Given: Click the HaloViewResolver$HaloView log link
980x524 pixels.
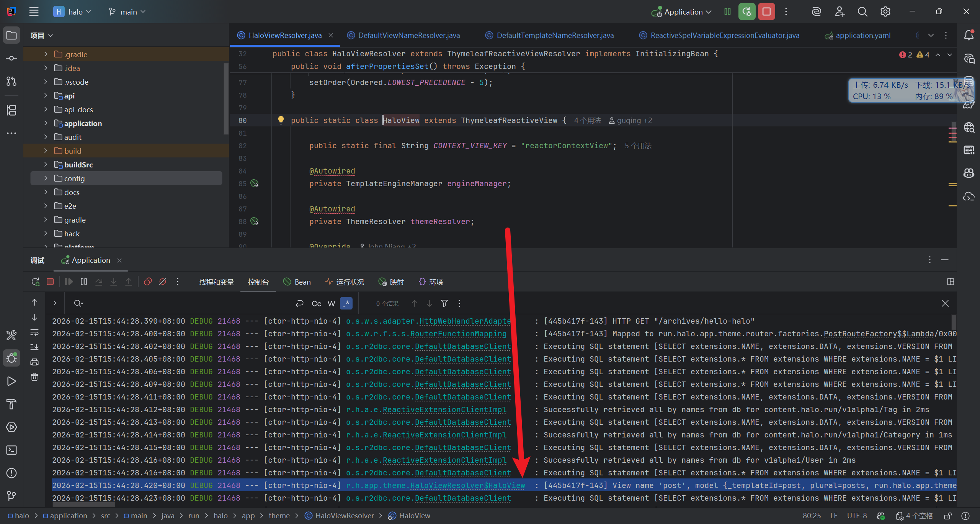Looking at the screenshot, I should click(467, 485).
